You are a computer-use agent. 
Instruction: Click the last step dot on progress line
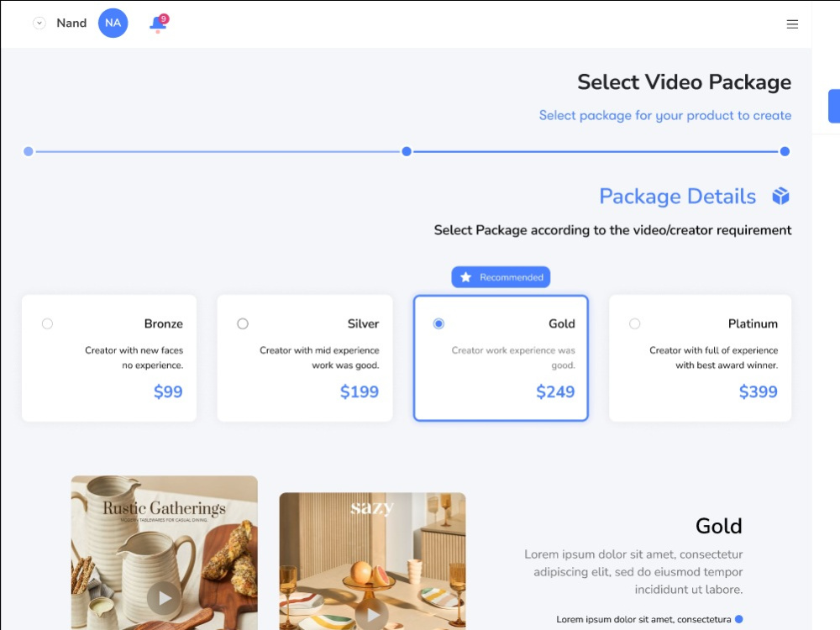(x=785, y=151)
